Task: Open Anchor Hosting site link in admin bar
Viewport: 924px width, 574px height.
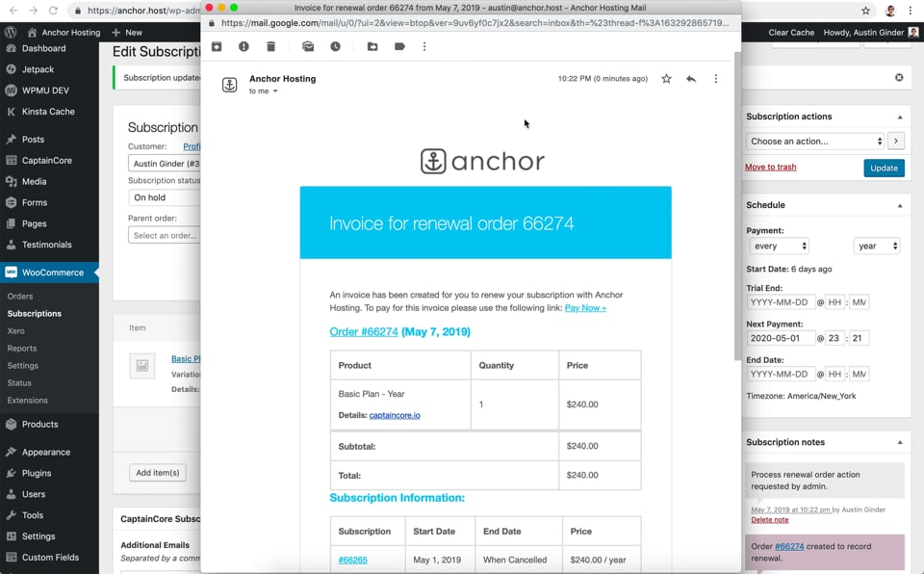Action: (x=64, y=33)
